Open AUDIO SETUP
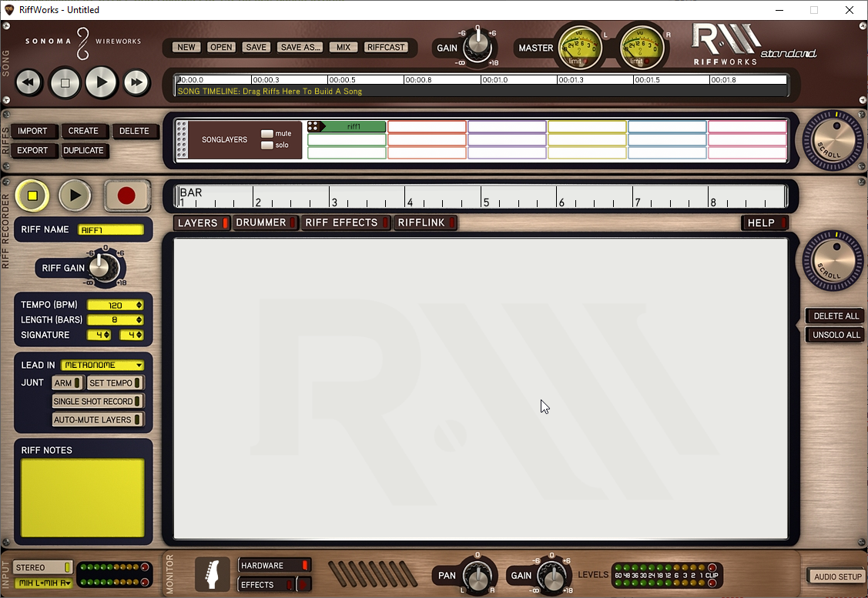This screenshot has width=868, height=598. pyautogui.click(x=837, y=576)
